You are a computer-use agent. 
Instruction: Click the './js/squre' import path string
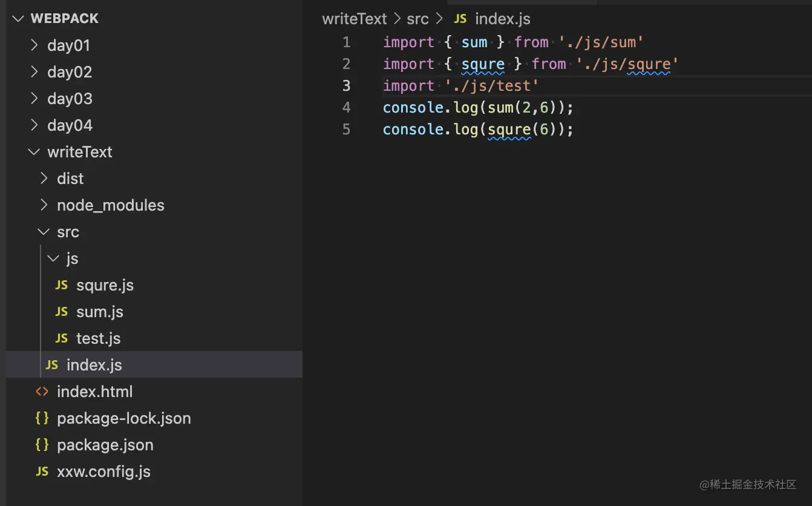[627, 64]
